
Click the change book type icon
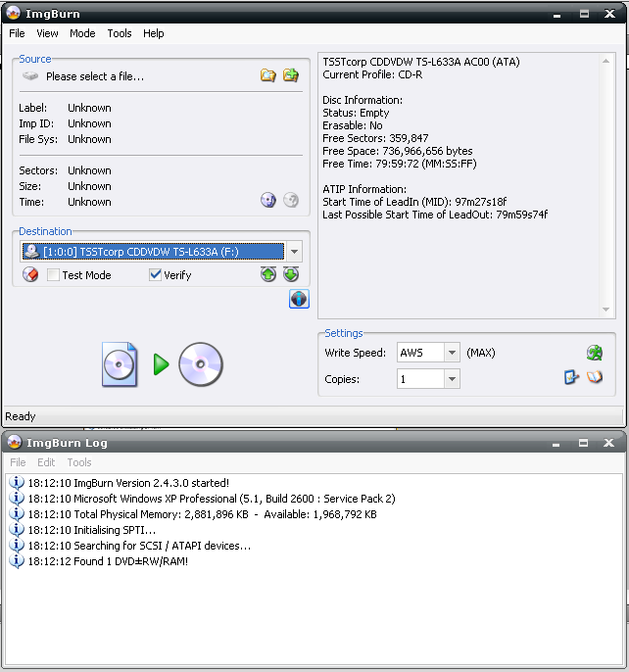pos(595,377)
